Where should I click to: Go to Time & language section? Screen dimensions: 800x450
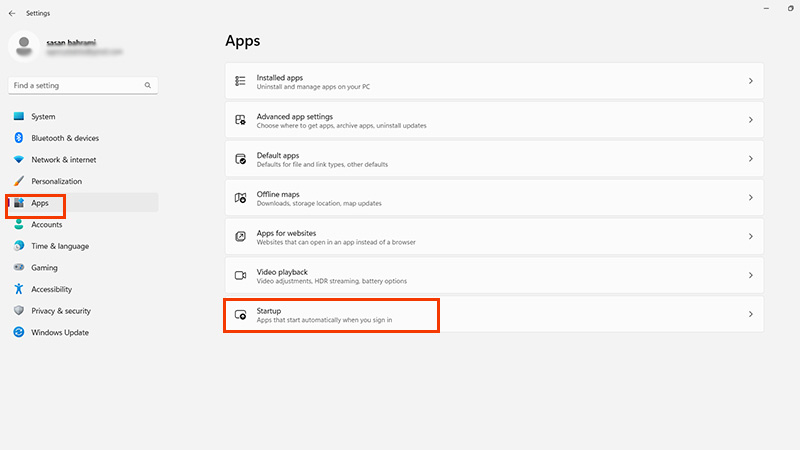[x=59, y=246]
